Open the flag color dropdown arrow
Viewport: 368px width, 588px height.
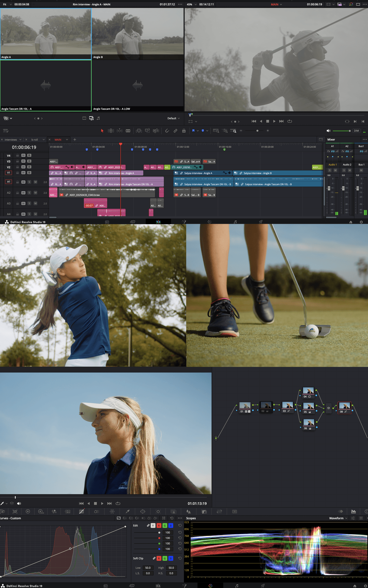[198, 131]
